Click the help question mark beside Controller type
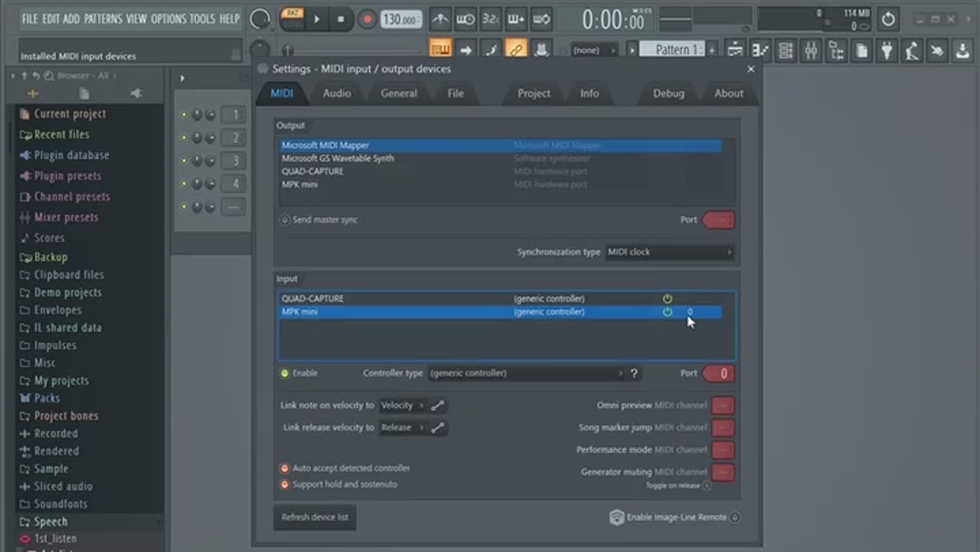 click(x=634, y=374)
